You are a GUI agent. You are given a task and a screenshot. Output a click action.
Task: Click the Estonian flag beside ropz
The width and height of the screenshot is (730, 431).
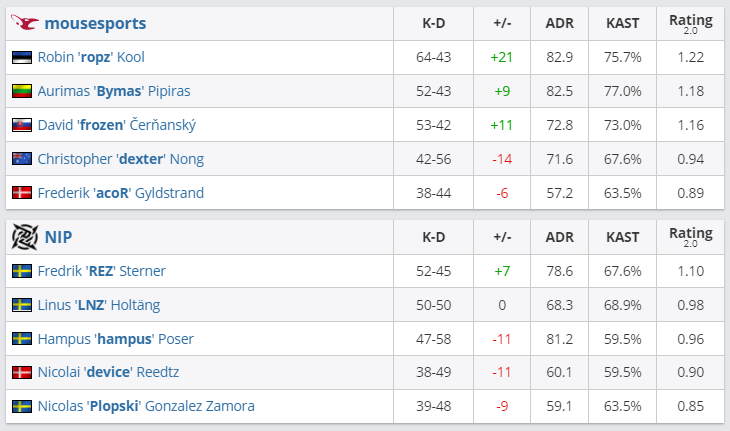click(x=22, y=58)
